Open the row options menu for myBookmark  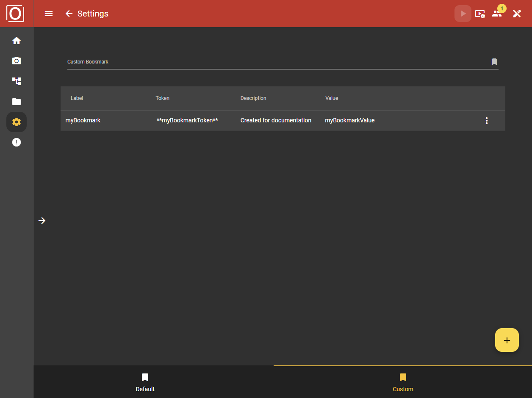[486, 120]
